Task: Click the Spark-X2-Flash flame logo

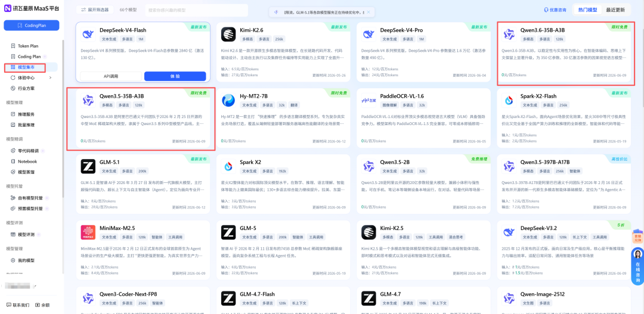Action: pyautogui.click(x=509, y=101)
